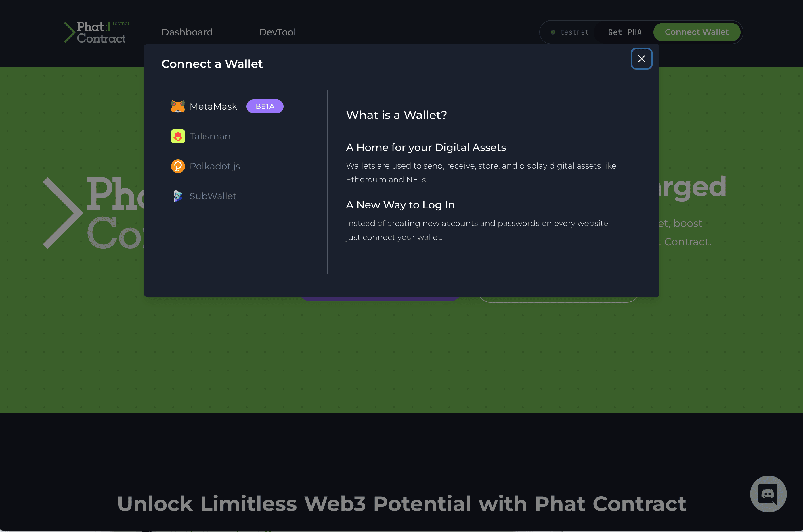803x532 pixels.
Task: Click the green testnet status dot
Action: 553,32
